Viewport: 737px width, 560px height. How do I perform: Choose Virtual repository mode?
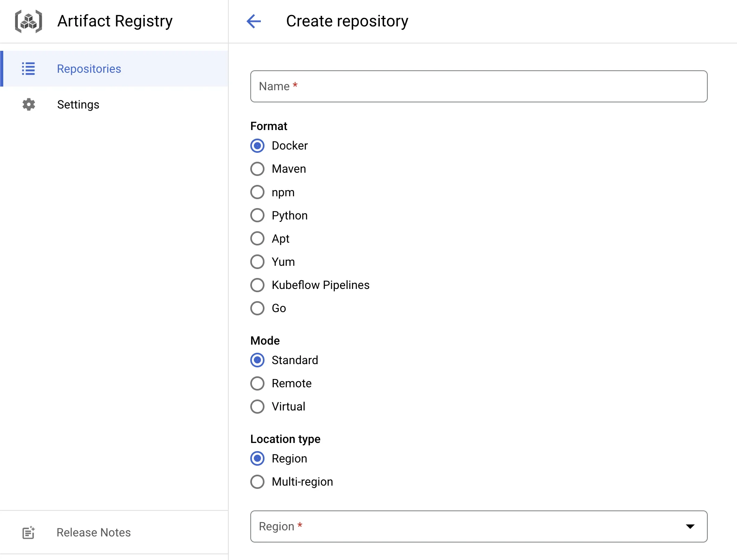coord(258,406)
